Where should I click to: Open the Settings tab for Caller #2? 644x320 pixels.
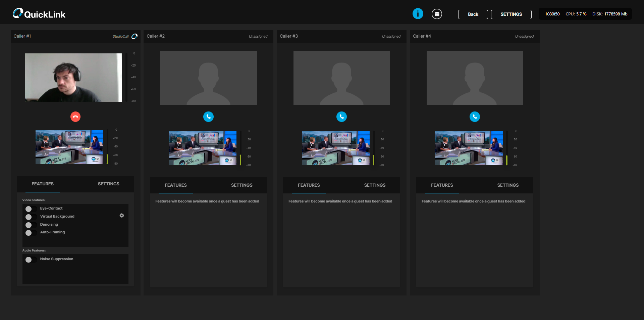tap(241, 185)
